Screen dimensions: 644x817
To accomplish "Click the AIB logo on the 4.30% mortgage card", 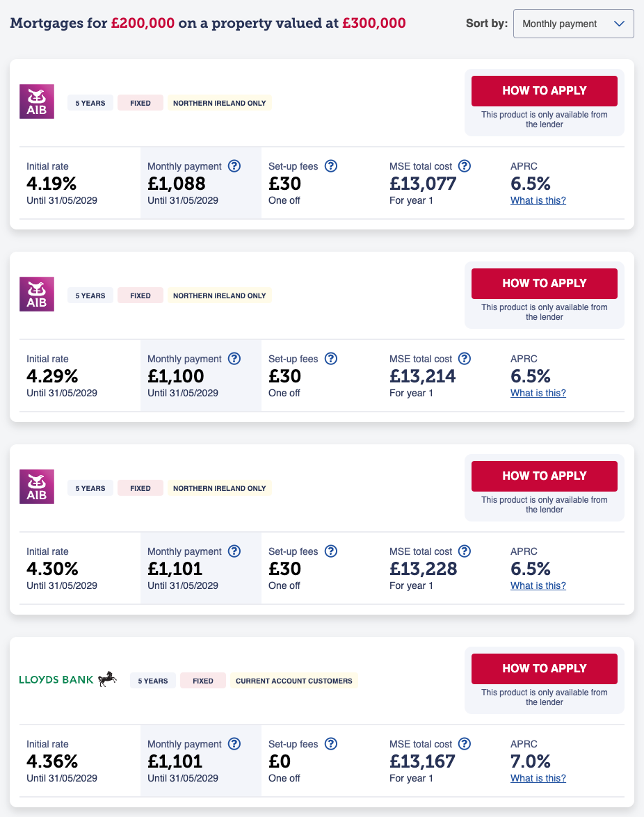I will tap(37, 487).
